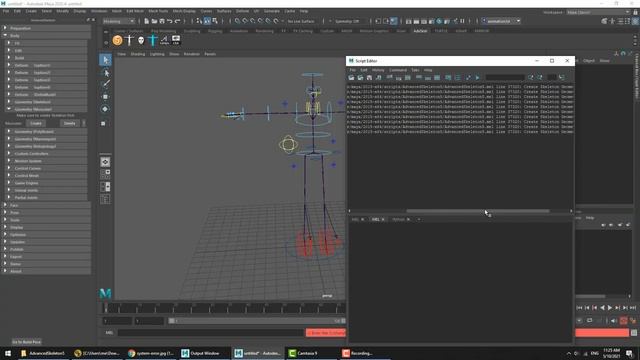The width and height of the screenshot is (640, 360).
Task: Click Go to Build Pose button
Action: 27,342
